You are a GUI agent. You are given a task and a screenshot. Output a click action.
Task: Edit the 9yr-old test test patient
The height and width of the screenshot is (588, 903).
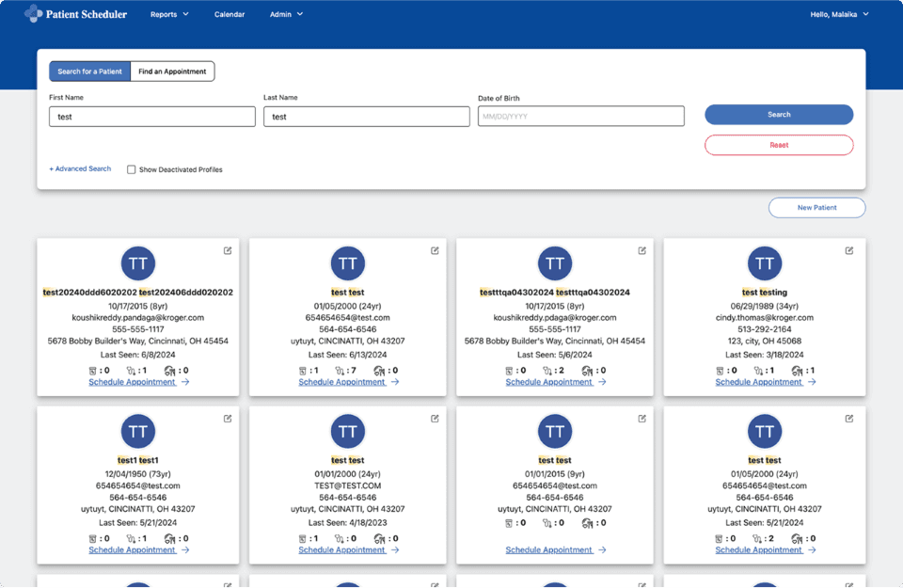point(642,419)
